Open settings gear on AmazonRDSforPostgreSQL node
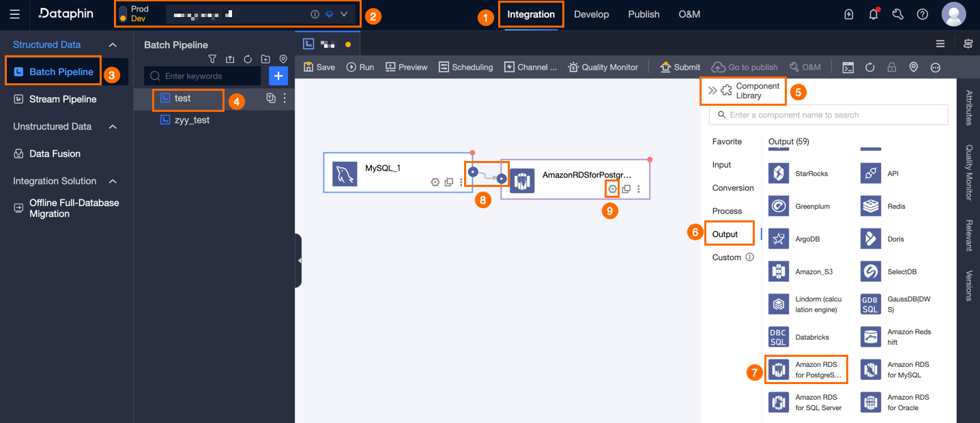 coord(613,189)
